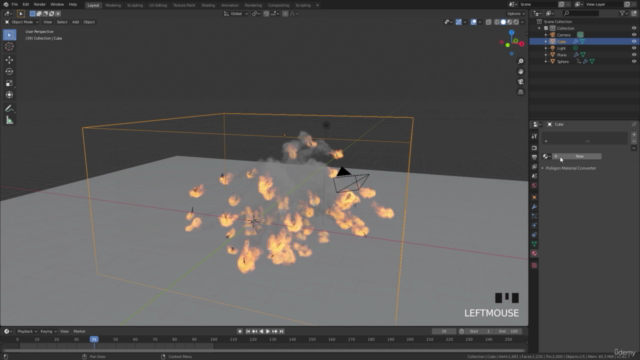This screenshot has width=640, height=360.
Task: Toggle the Collection exclude checkbox
Action: [x=546, y=28]
